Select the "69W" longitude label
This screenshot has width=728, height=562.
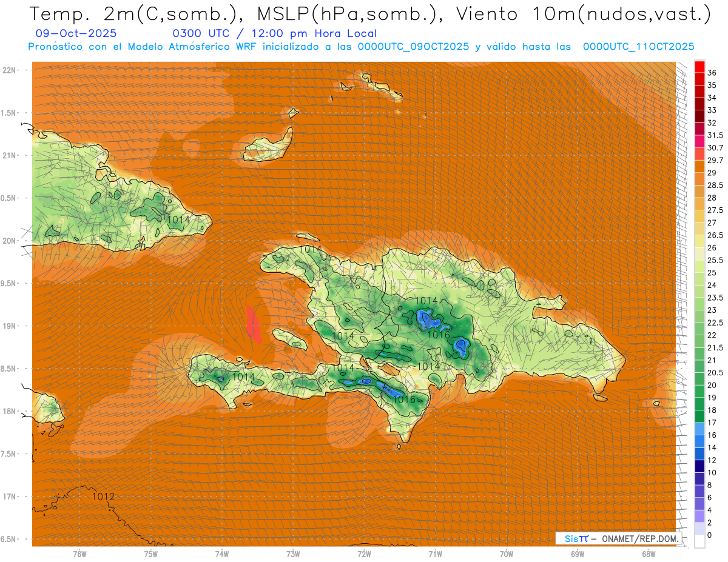[578, 554]
